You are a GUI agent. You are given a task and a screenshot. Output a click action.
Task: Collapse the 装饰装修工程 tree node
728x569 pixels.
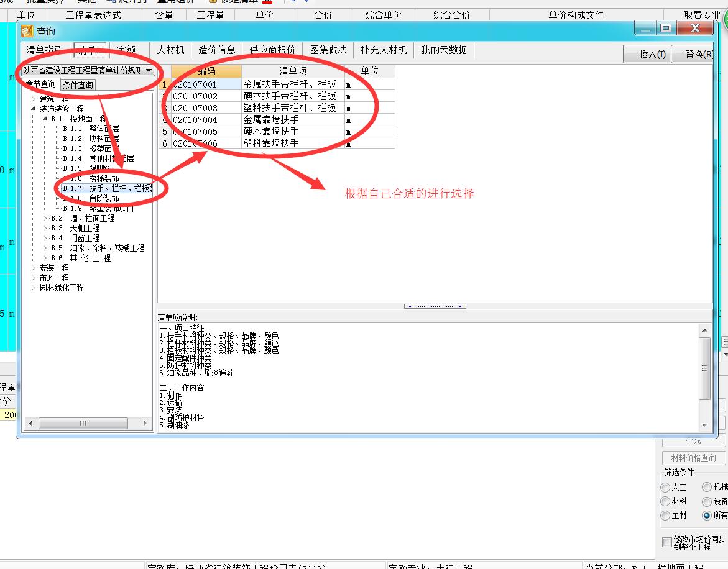click(x=33, y=109)
